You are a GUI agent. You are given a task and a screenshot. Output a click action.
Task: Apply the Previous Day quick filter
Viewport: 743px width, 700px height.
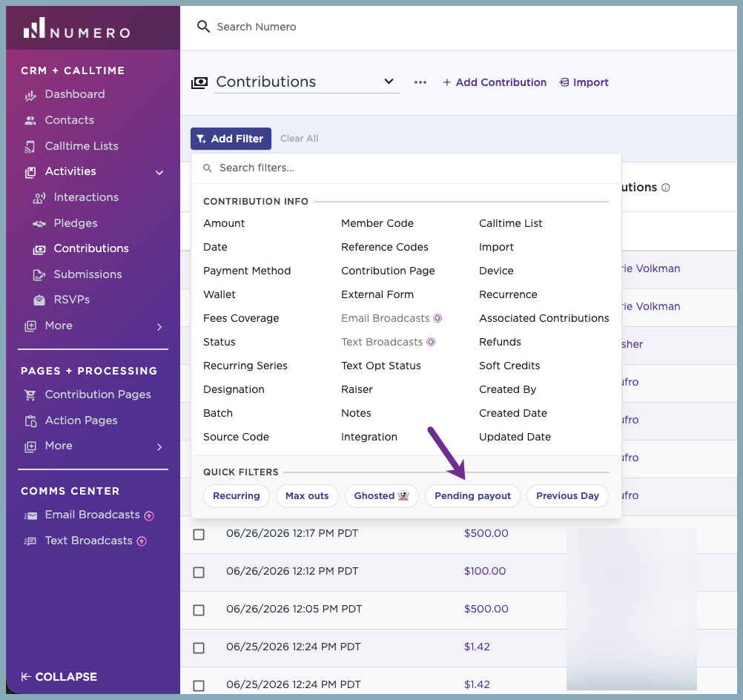pos(567,496)
